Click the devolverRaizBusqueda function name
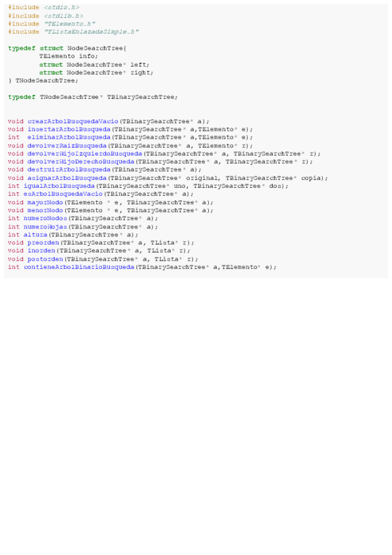Viewport: 392px width, 555px height. tap(67, 146)
